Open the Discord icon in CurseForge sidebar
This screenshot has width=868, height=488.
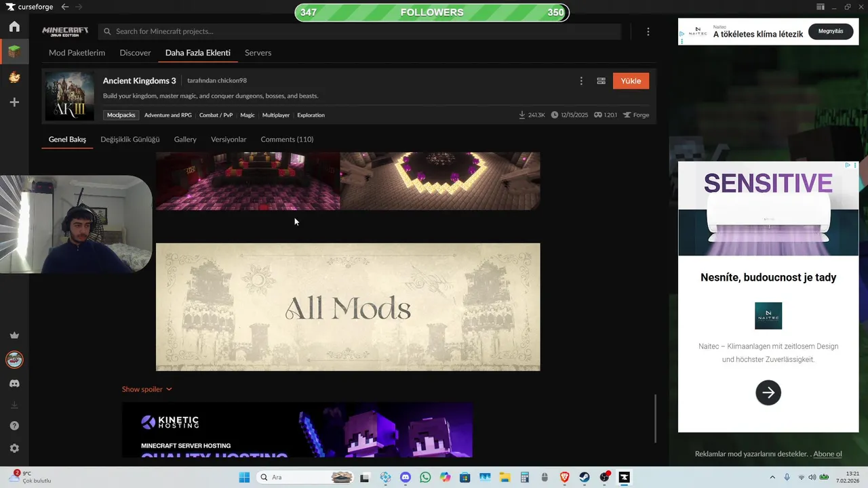(x=14, y=384)
